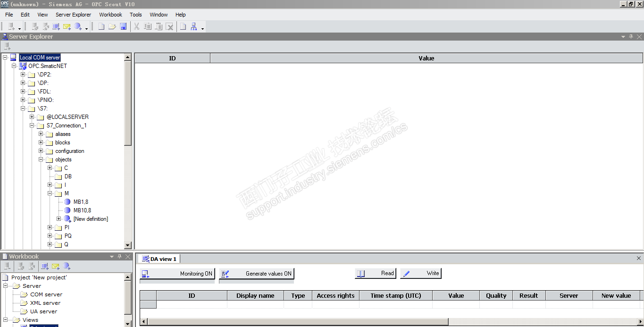
Task: Expand the @LOCALSERVER node
Action: pos(32,117)
